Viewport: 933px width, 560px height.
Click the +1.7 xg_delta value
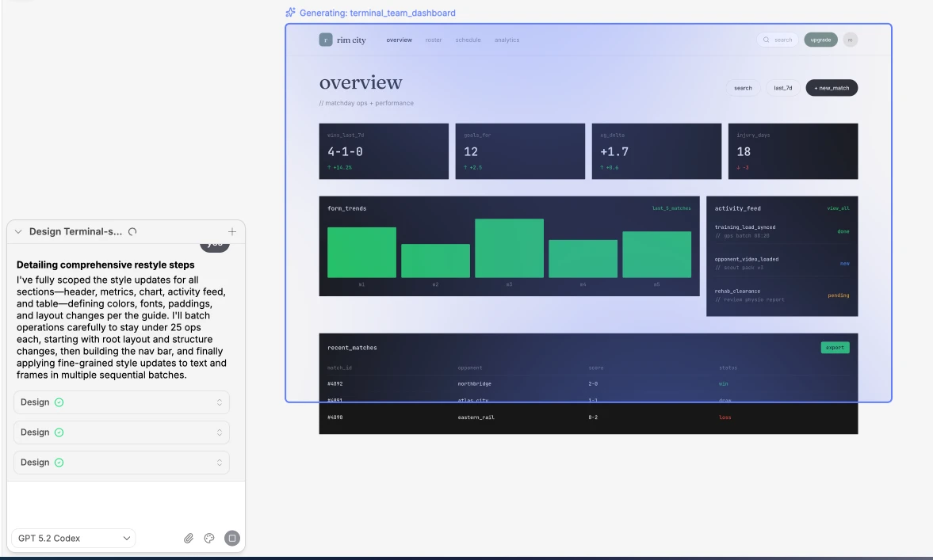(x=614, y=151)
